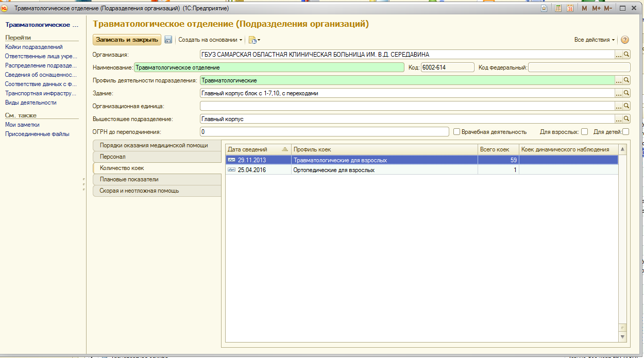Tick the Для взрослых checkbox
This screenshot has height=358, width=644.
click(x=584, y=132)
